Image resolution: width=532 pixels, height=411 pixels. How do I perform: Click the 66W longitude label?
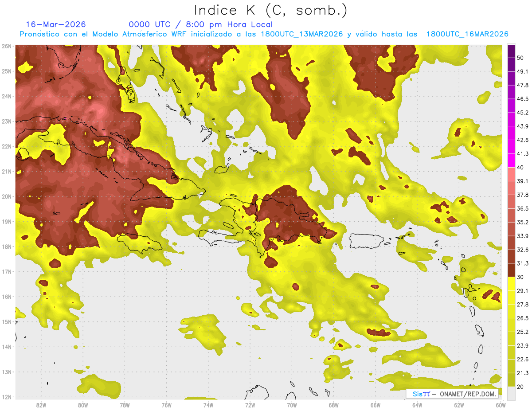[x=376, y=405]
